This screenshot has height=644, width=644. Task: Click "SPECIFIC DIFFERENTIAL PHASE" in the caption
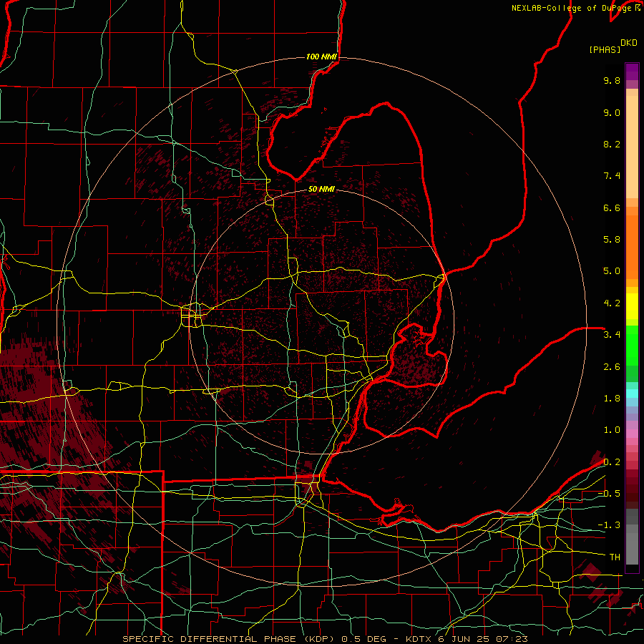coord(210,639)
